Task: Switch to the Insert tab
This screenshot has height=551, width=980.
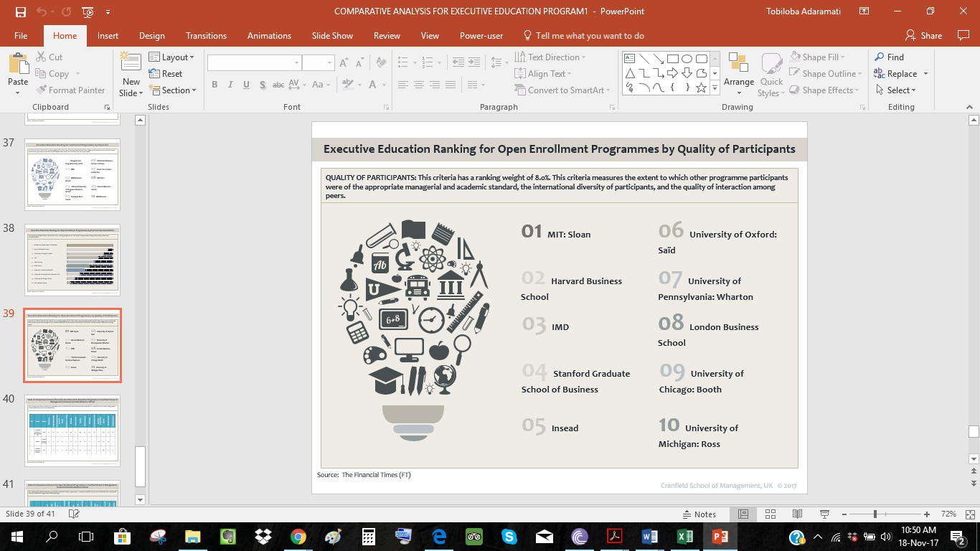Action: click(108, 35)
